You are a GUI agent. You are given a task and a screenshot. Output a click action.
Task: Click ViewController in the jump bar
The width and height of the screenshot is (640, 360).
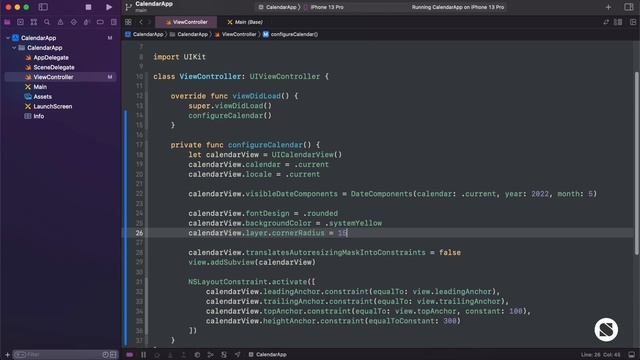235,34
